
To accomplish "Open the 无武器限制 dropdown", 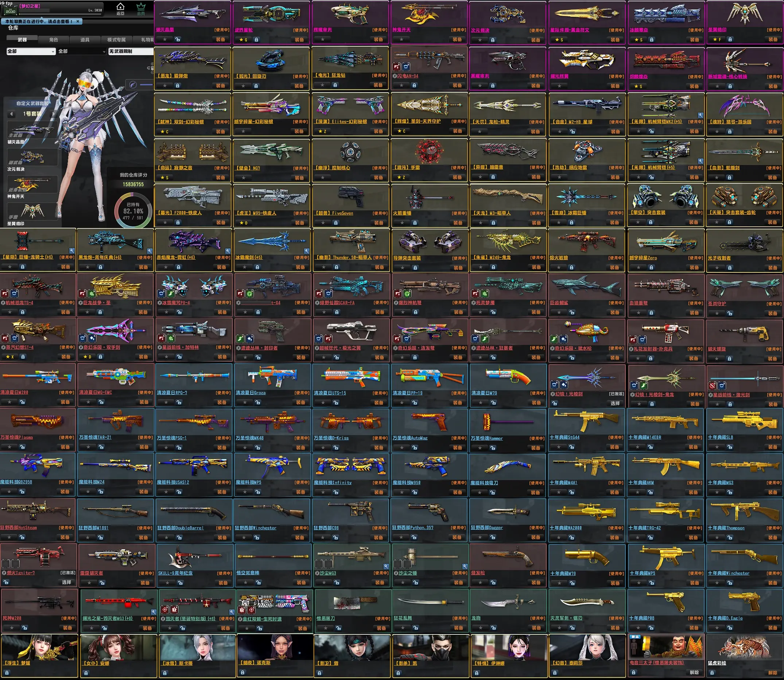I will [131, 51].
